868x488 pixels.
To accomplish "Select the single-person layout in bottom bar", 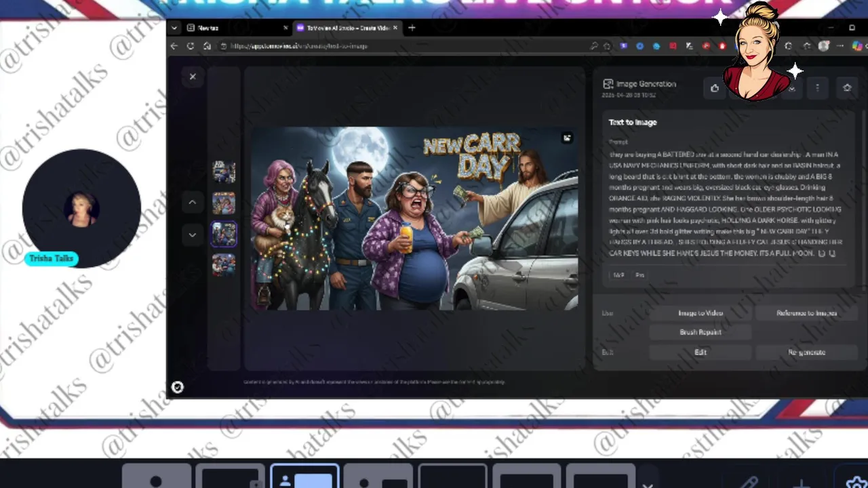I will pos(156,476).
